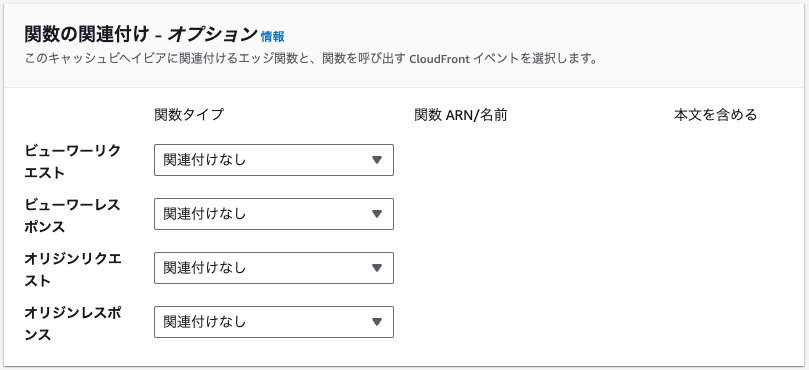The width and height of the screenshot is (809, 370).
Task: Click the arrow icon in オリジンレスポンス dropdown
Action: [377, 322]
